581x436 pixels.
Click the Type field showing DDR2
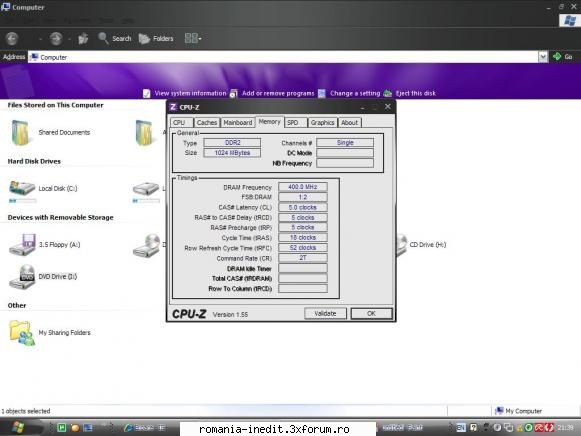pos(232,143)
